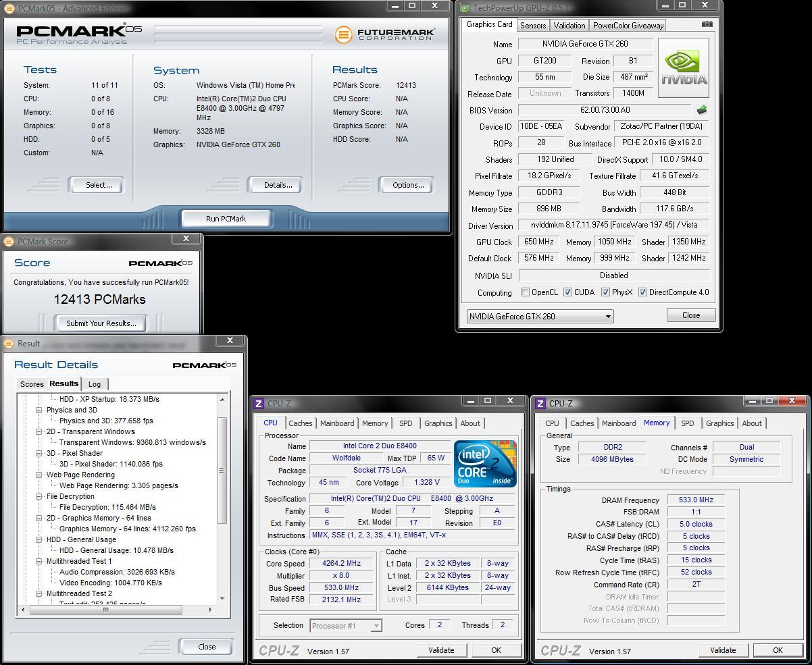Viewport: 812px width, 665px height.
Task: Select 'Web Page Rendering: 3.305 pages/s' row
Action: tap(119, 485)
